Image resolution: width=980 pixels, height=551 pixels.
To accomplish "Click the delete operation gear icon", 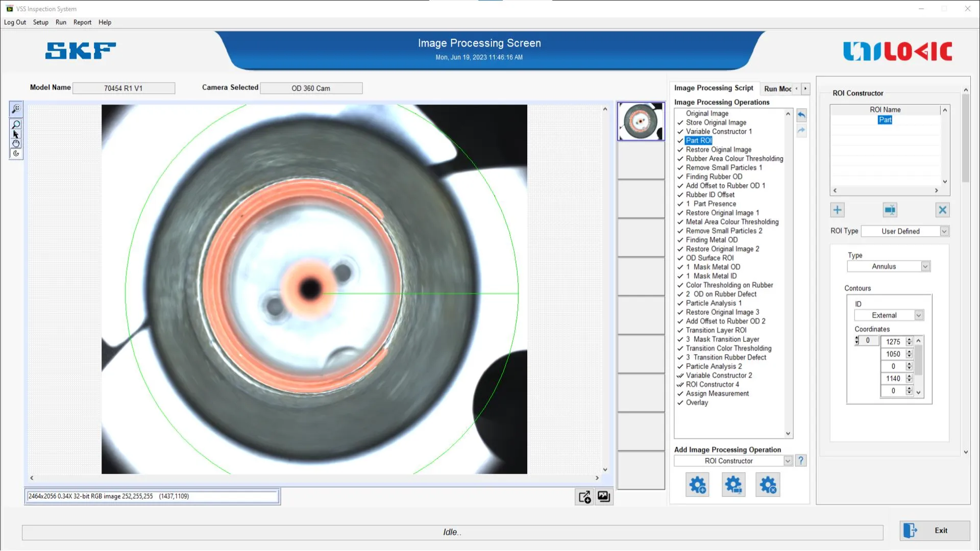I will click(x=768, y=485).
